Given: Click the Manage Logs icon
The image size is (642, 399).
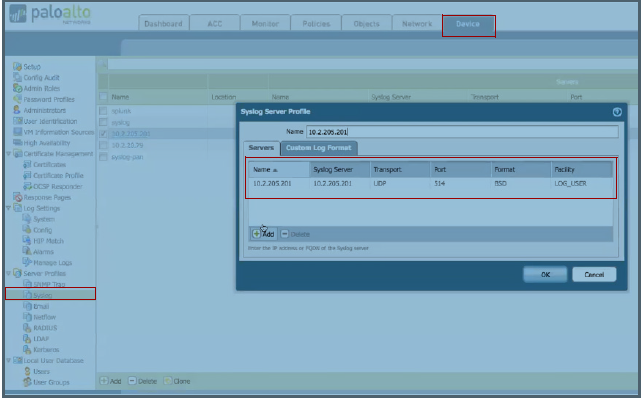Looking at the screenshot, I should click(x=27, y=262).
